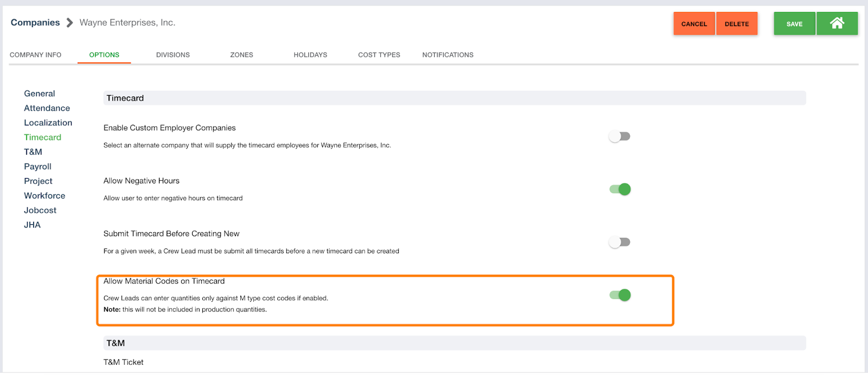Click the green home icon button

click(x=837, y=23)
